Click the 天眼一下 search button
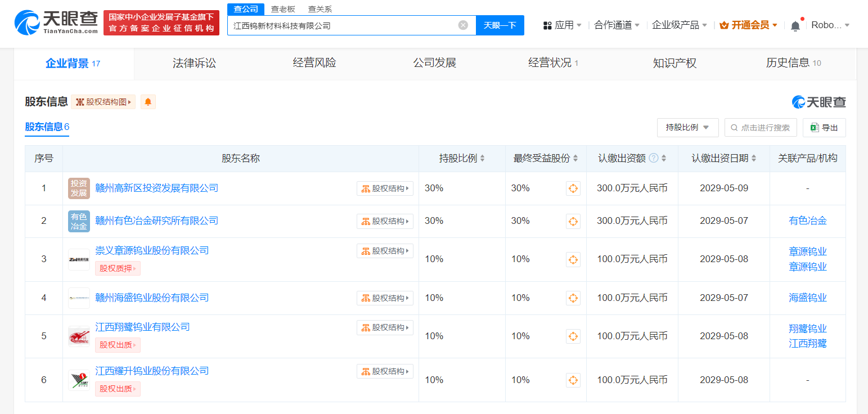The width and height of the screenshot is (868, 414). pos(500,25)
